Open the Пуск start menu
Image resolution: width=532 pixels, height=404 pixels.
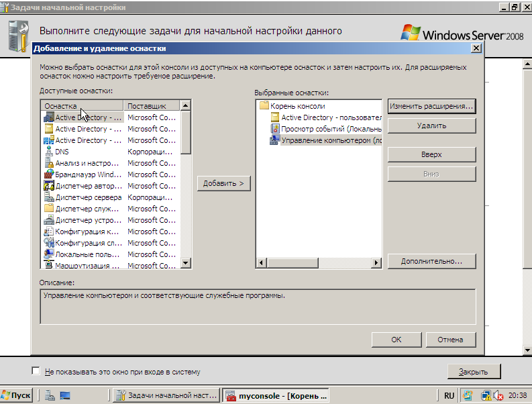coord(16,395)
